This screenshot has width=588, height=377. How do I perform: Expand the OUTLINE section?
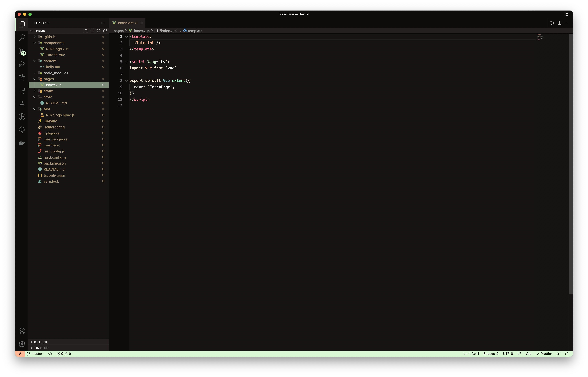point(41,342)
